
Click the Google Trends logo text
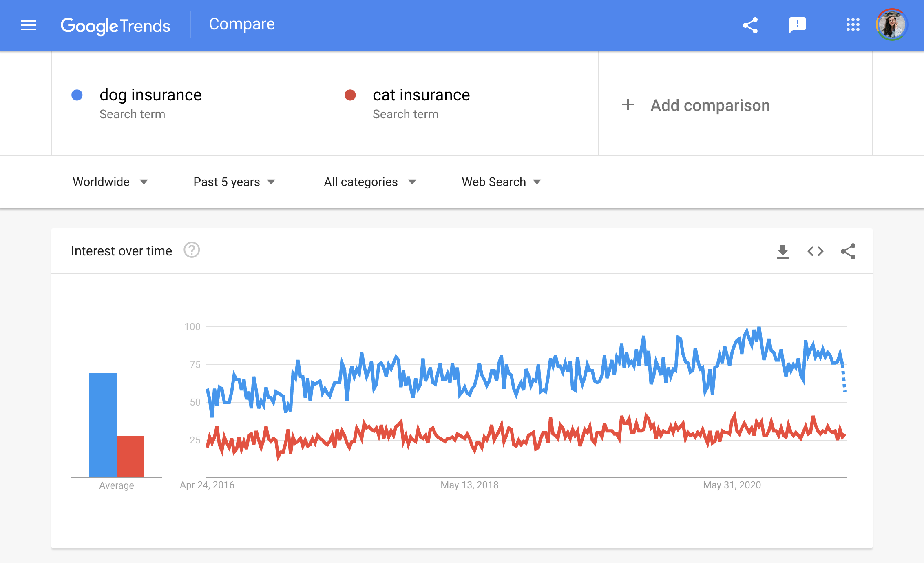[115, 24]
